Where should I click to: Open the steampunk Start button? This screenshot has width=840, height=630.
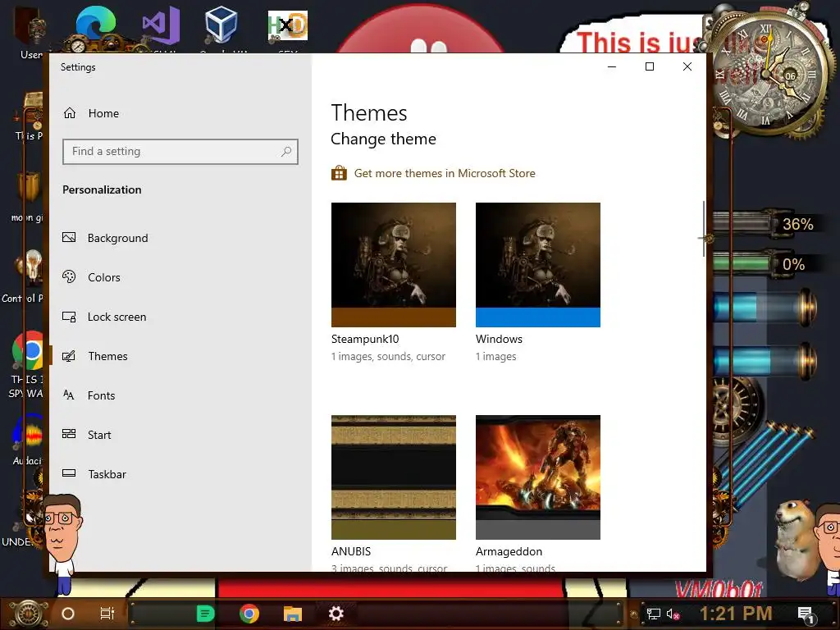click(28, 614)
